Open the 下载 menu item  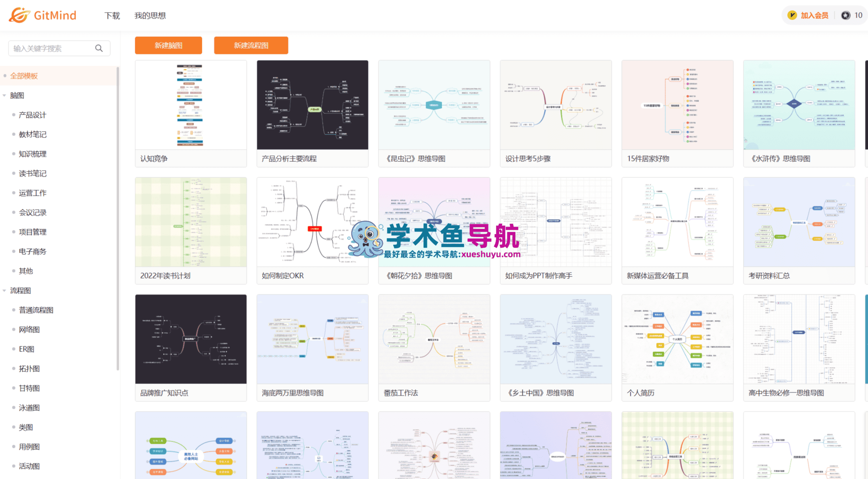[x=112, y=15]
